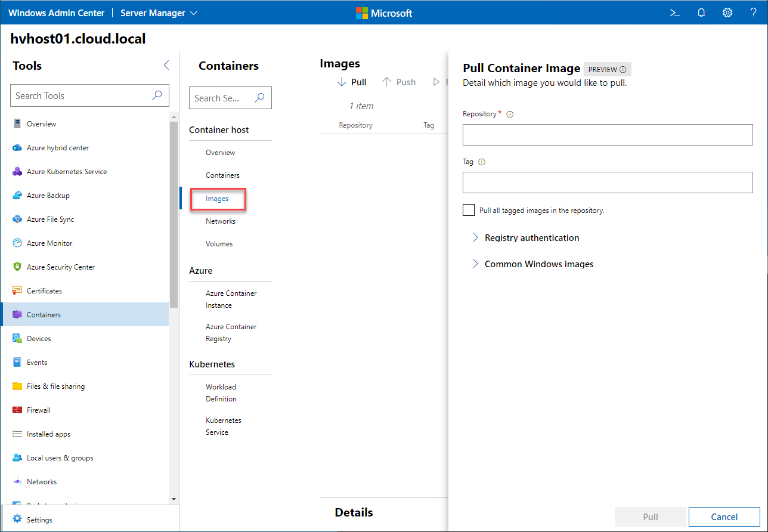Screen dimensions: 768x532
Task: Click the Events icon
Action: point(17,363)
